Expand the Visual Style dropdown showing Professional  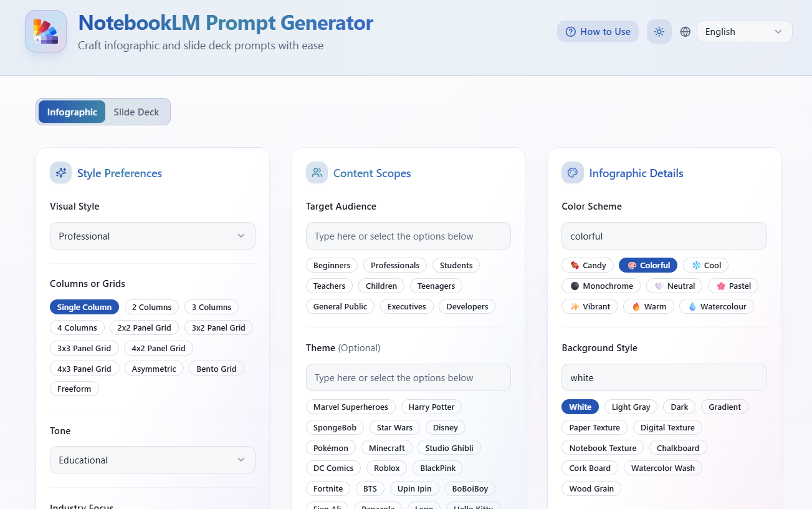coord(153,236)
